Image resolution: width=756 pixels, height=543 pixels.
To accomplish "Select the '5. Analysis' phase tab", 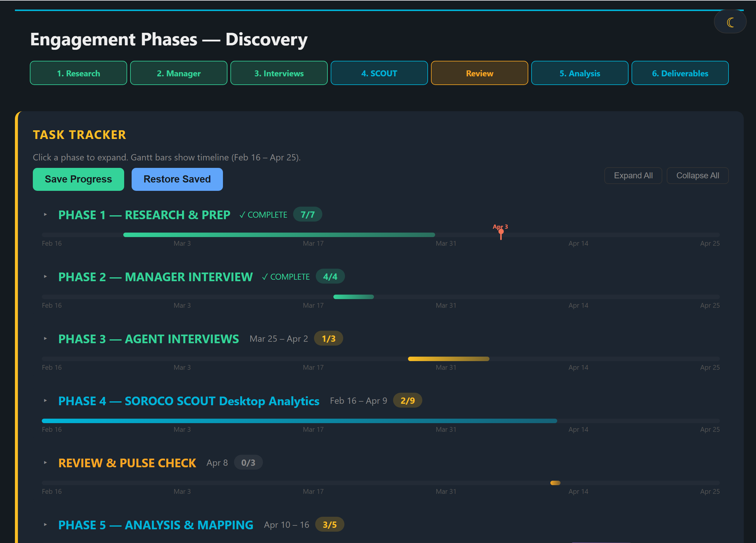I will pos(580,73).
